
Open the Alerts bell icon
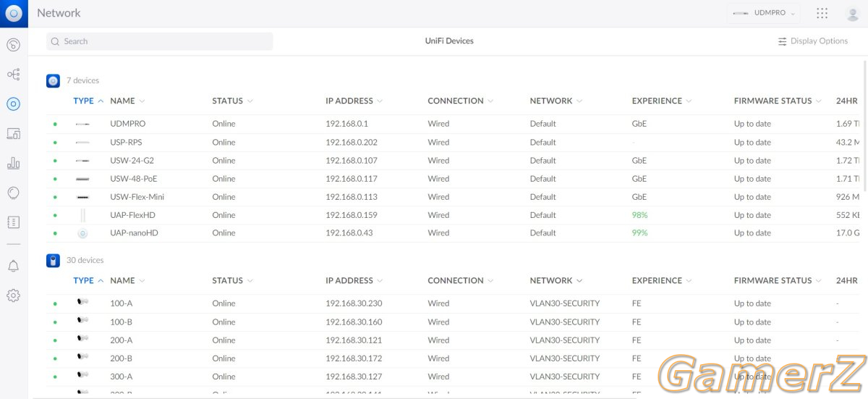pyautogui.click(x=13, y=266)
